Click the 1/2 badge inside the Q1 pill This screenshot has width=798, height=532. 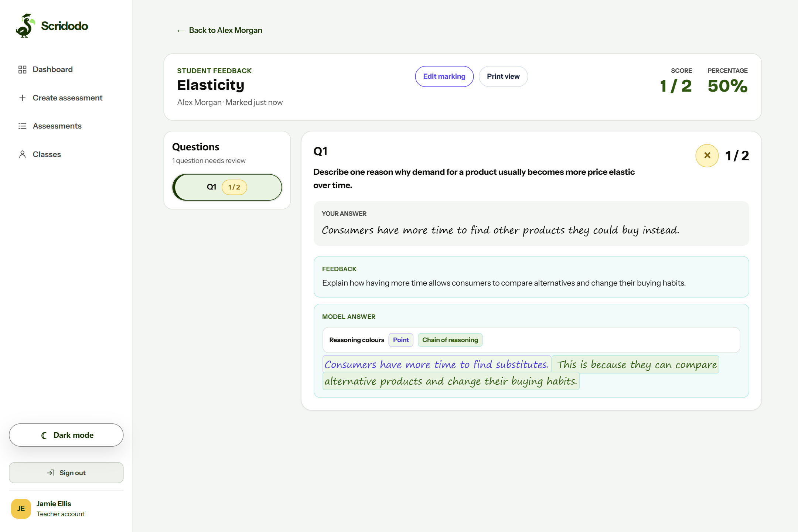(234, 187)
